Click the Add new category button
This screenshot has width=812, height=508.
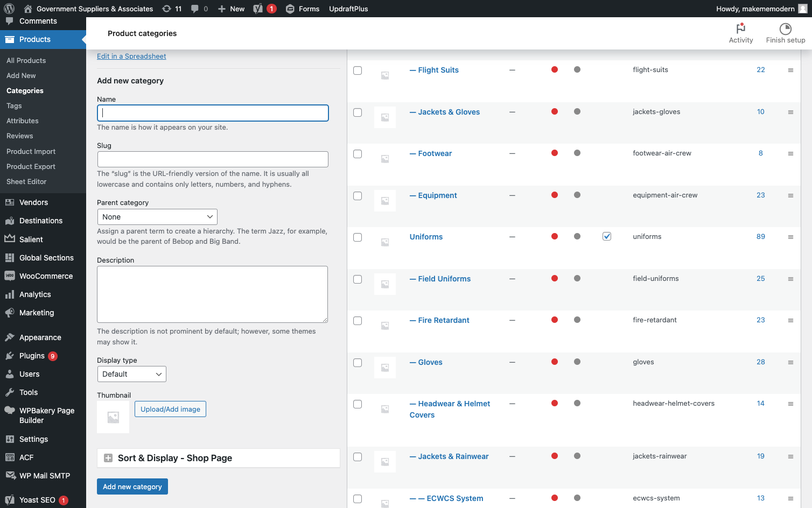(132, 486)
